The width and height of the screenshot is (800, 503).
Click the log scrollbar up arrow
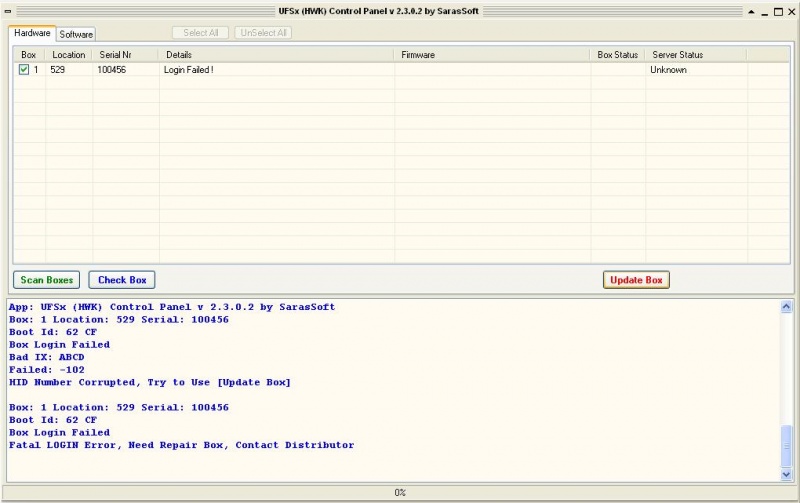click(x=786, y=306)
